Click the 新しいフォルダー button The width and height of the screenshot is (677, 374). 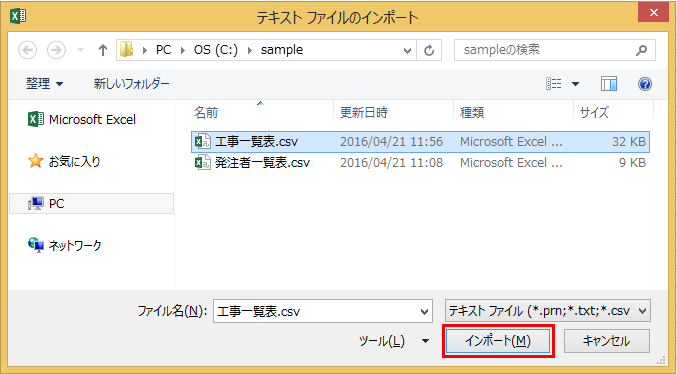(132, 83)
